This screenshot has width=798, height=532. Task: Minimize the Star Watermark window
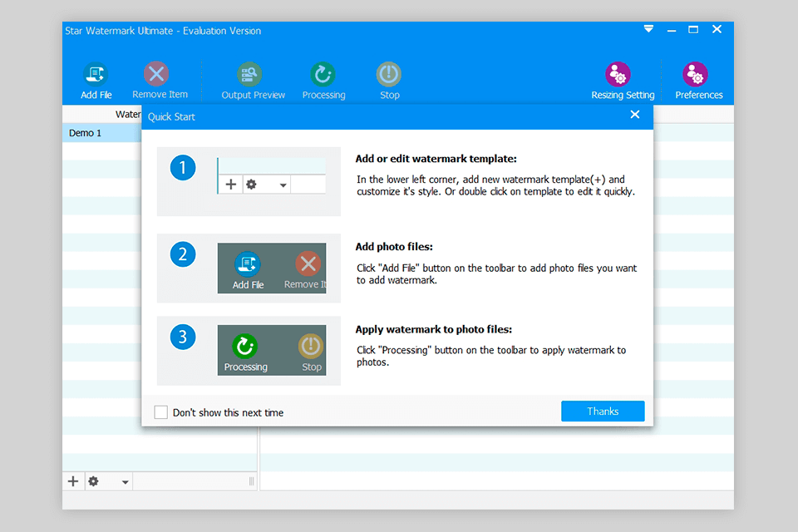[x=672, y=31]
